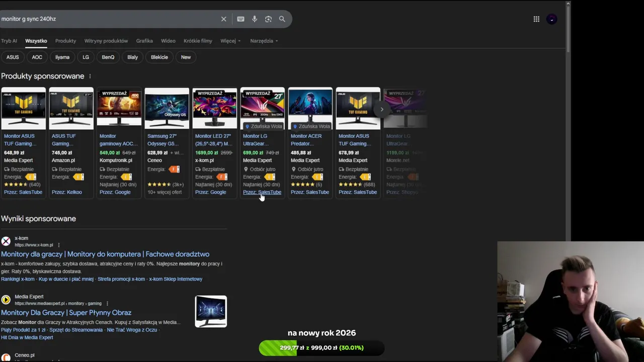The image size is (644, 362).
Task: Select the Wszystko tab
Action: (36, 41)
